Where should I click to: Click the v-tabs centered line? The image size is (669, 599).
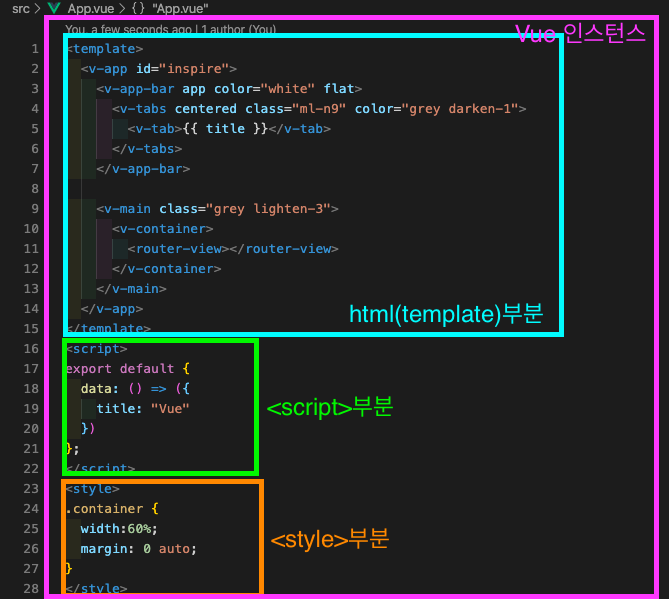(x=319, y=109)
